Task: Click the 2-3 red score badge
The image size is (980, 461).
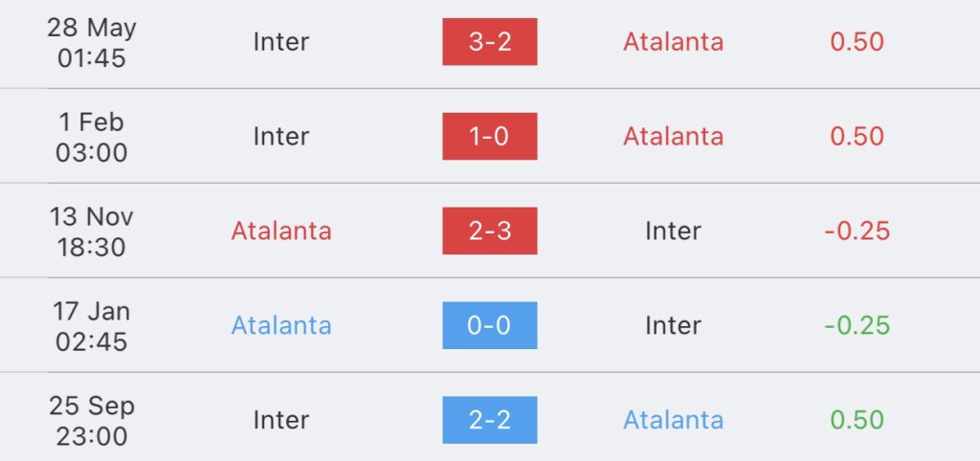Action: pos(489,230)
